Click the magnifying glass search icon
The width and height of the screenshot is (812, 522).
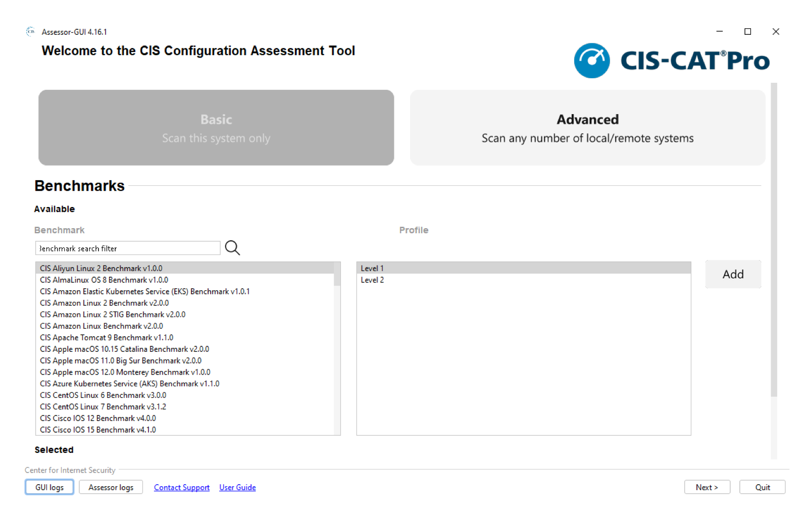pos(232,248)
